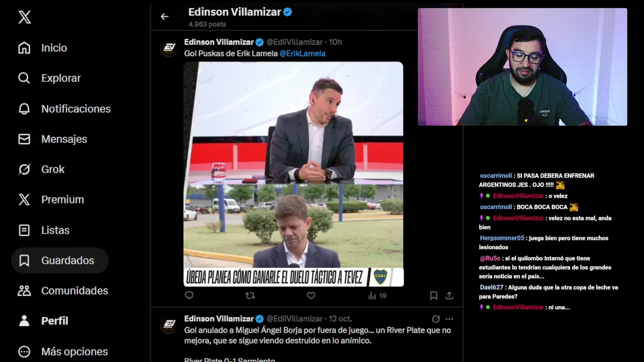View analytics showing 19 views
Viewport: 644px width, 362px height.
pyautogui.click(x=377, y=296)
